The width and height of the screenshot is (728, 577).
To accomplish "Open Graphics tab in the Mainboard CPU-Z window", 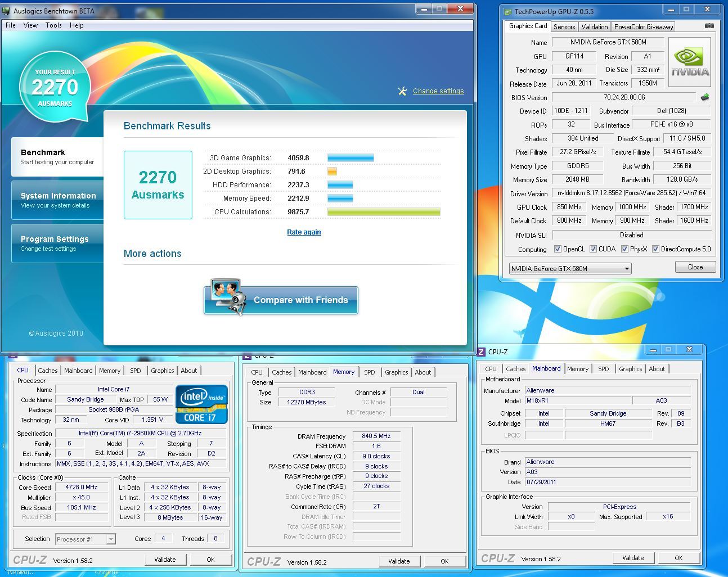I will point(630,369).
